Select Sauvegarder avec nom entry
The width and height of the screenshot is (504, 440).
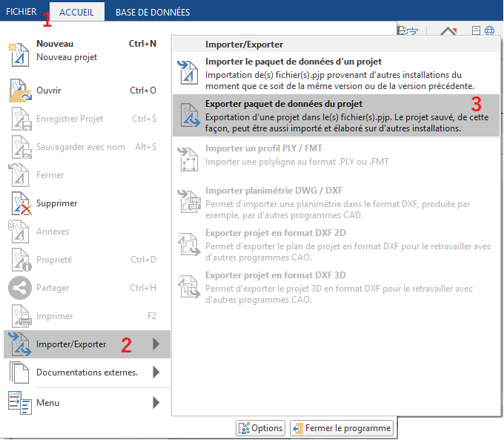pyautogui.click(x=87, y=147)
